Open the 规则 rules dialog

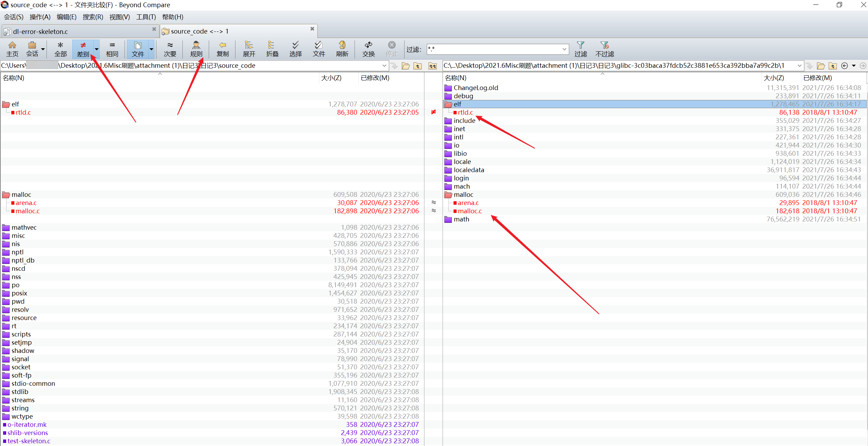196,49
